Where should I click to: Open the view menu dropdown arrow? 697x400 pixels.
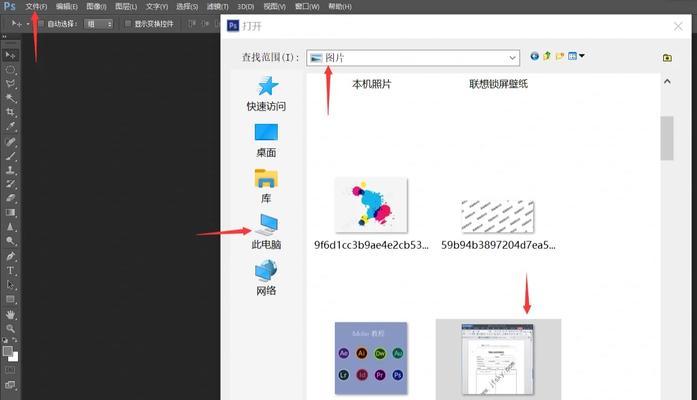click(582, 56)
